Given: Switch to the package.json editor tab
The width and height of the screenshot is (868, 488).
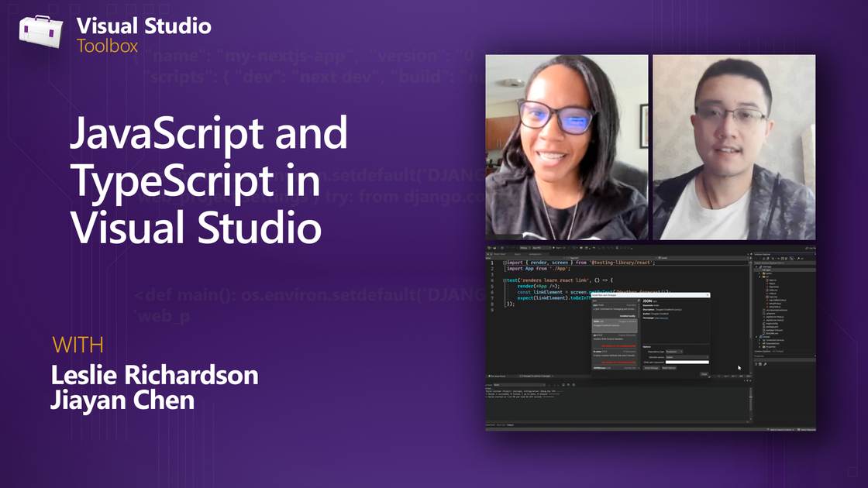Looking at the screenshot, I should [535, 253].
